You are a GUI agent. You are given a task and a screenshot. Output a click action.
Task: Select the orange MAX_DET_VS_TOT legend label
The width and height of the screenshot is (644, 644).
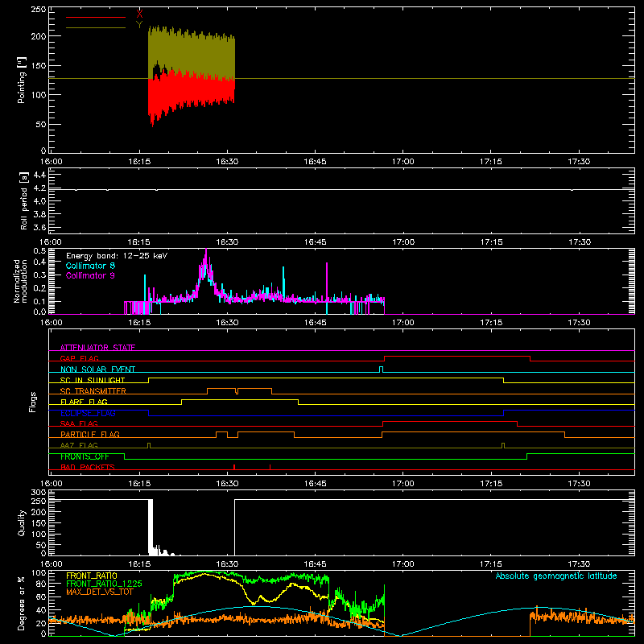point(100,592)
